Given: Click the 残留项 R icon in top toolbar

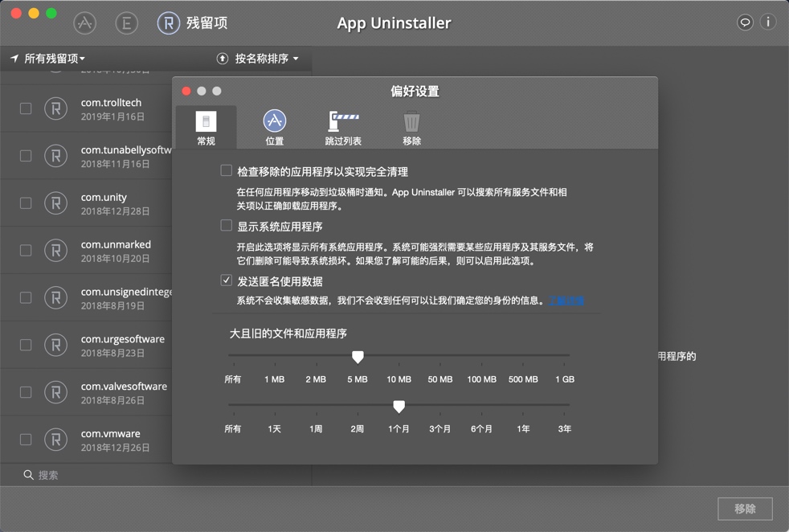Looking at the screenshot, I should pyautogui.click(x=169, y=23).
